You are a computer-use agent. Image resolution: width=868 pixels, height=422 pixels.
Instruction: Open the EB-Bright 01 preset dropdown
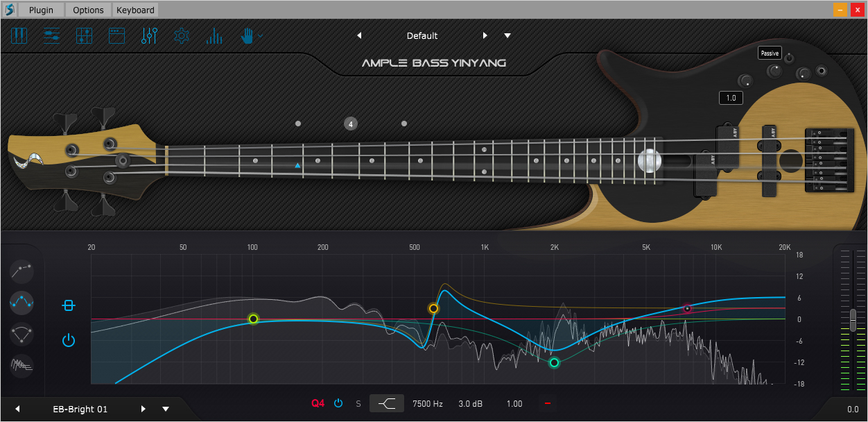[x=166, y=409]
